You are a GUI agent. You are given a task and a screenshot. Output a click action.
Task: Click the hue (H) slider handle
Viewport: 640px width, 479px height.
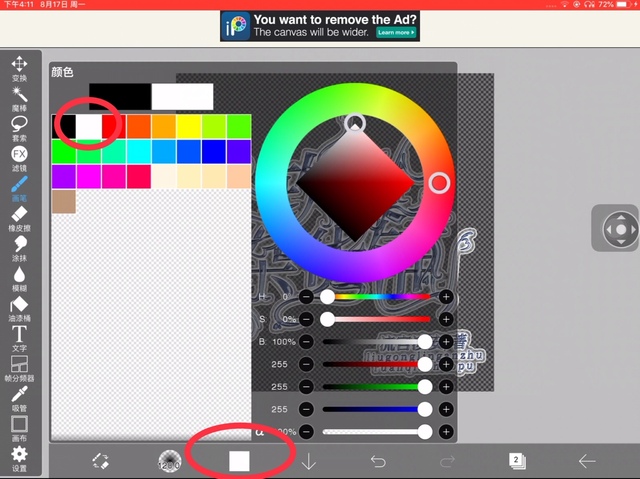pos(327,297)
